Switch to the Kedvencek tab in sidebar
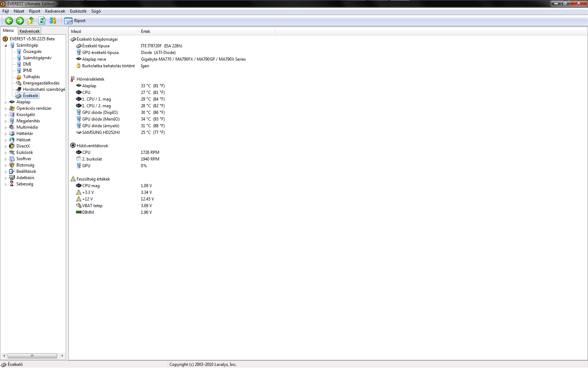This screenshot has height=368, width=588. tap(29, 31)
